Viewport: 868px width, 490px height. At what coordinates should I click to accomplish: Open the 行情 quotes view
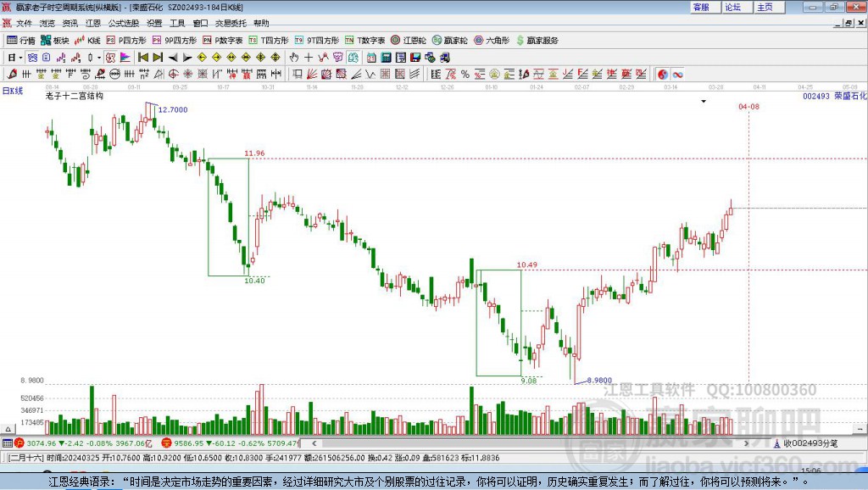pyautogui.click(x=21, y=41)
